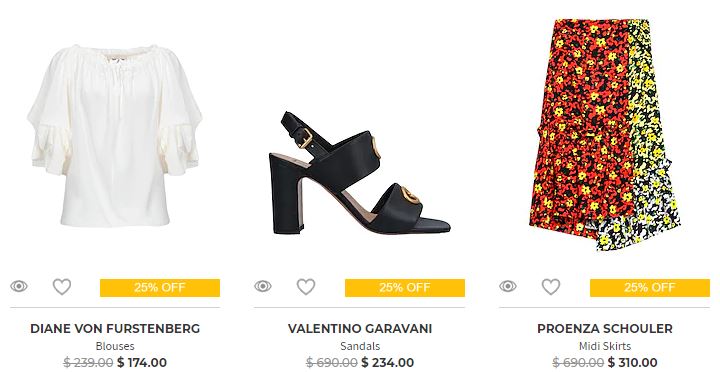This screenshot has width=720, height=372.
Task: Open Diane von Furstenberg brand link
Action: click(x=115, y=329)
